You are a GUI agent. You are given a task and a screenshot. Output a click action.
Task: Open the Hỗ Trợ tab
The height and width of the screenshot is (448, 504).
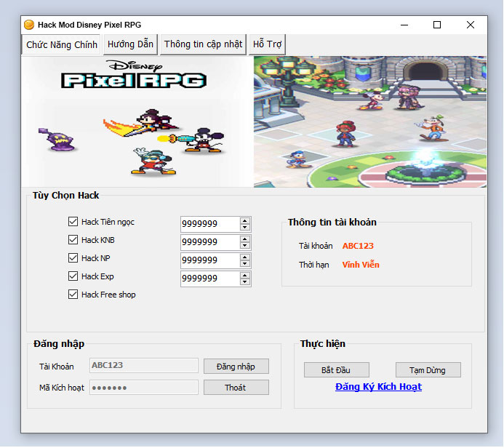click(267, 44)
